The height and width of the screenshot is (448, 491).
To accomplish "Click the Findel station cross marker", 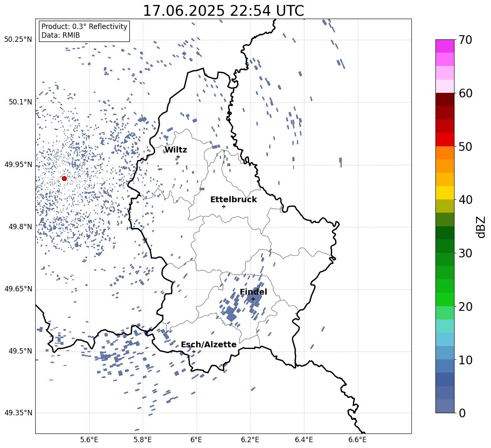I will 253,299.
